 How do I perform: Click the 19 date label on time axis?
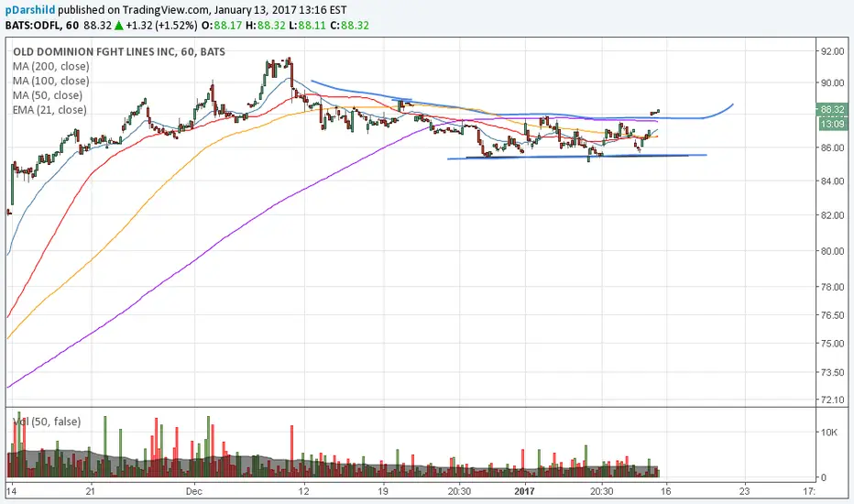point(383,491)
